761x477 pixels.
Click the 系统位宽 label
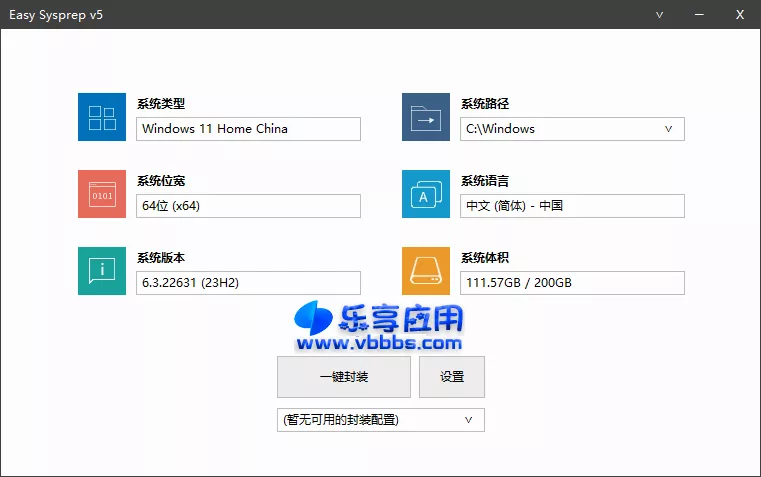click(x=161, y=181)
